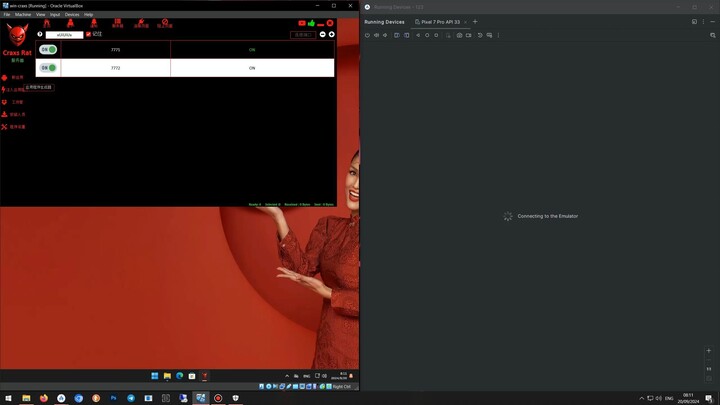Take an emulator screenshot with camera icon
This screenshot has height=405, width=720.
click(459, 35)
